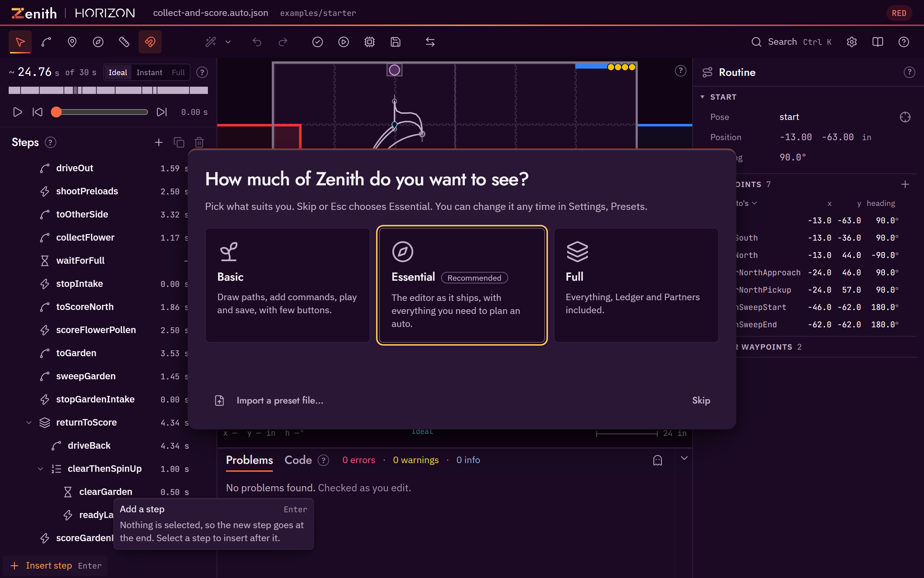Click the orange playback slider handle
This screenshot has width=924, height=578.
tap(56, 112)
